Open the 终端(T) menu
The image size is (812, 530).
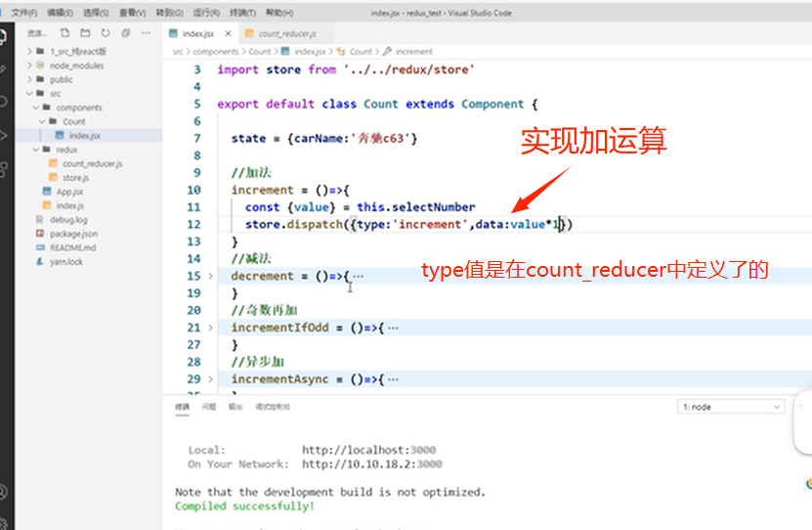tap(242, 13)
